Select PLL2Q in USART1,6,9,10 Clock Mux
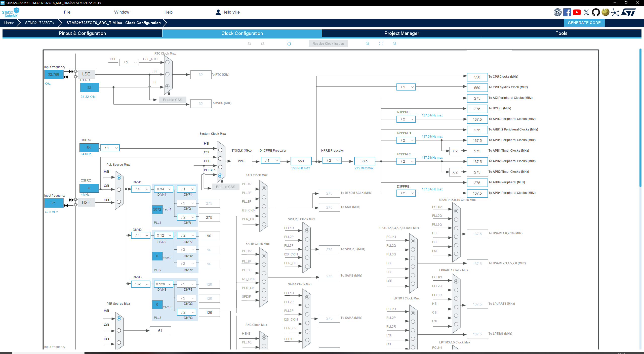Screen dimensions: 644x354 coord(456,219)
